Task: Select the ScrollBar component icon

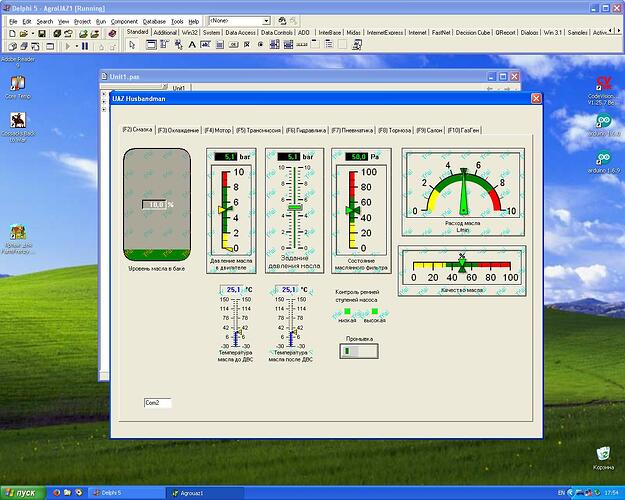Action: tap(302, 45)
